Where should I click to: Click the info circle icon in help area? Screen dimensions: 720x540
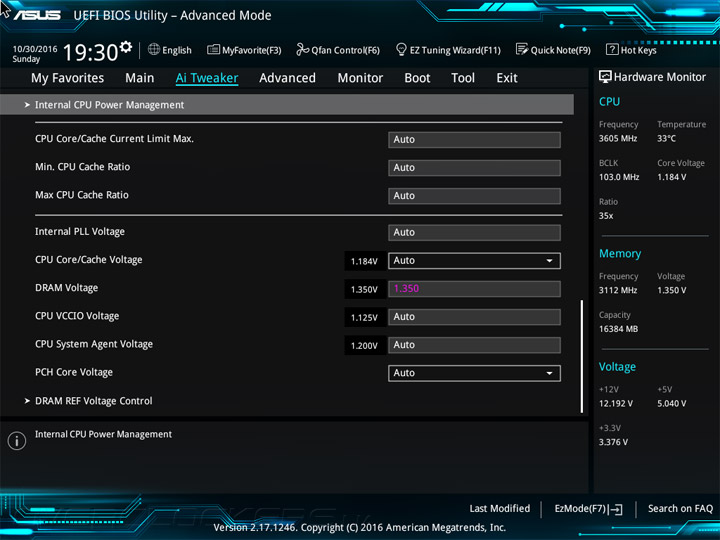pos(17,441)
